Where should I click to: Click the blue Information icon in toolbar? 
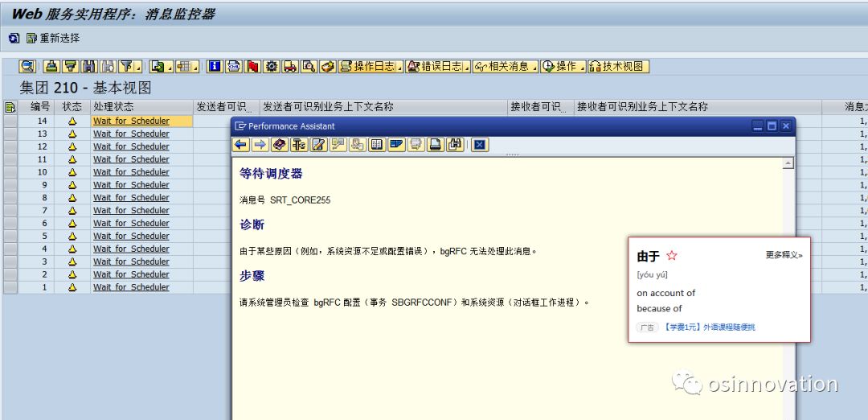coord(215,67)
